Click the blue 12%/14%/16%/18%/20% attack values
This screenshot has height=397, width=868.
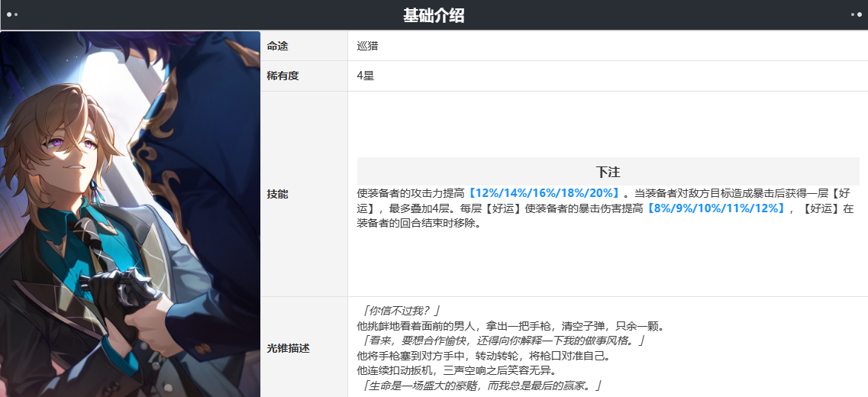coord(544,193)
